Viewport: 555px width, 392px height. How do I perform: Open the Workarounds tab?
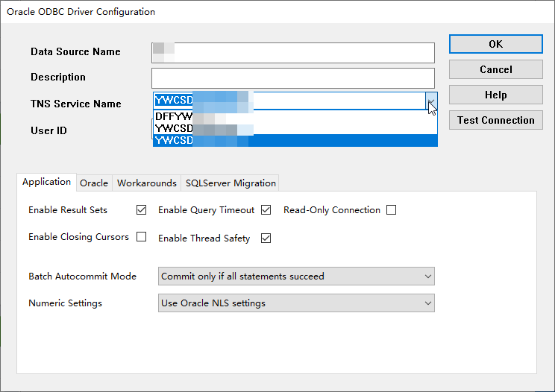click(x=146, y=183)
